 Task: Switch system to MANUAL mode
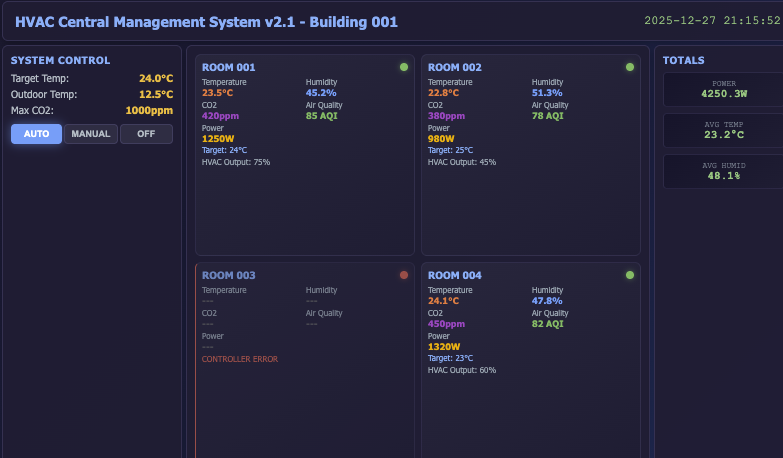tap(91, 134)
